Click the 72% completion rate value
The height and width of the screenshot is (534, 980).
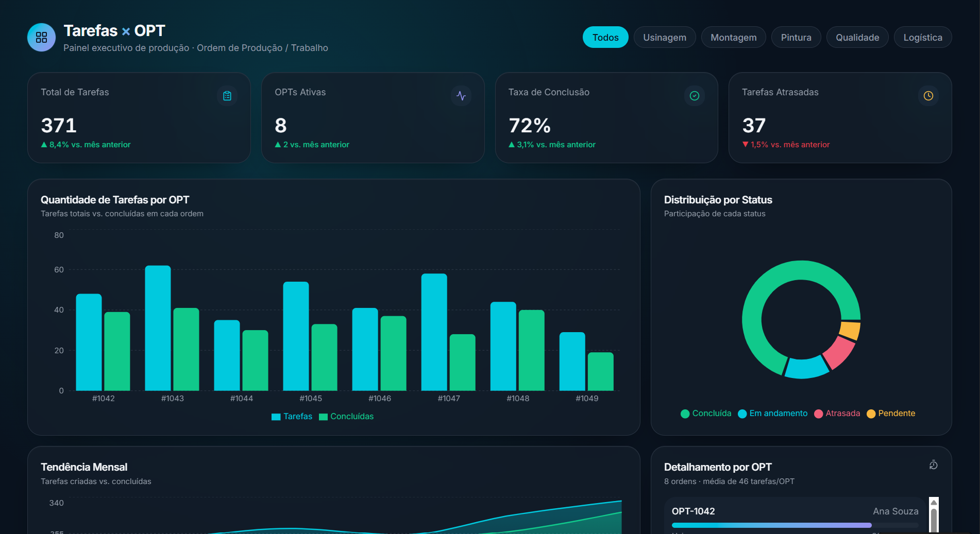[530, 126]
